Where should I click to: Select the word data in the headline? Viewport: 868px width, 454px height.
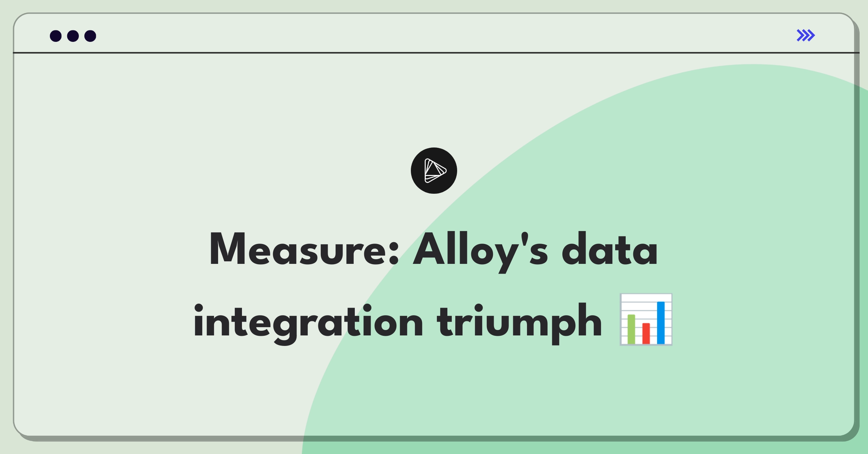point(610,249)
